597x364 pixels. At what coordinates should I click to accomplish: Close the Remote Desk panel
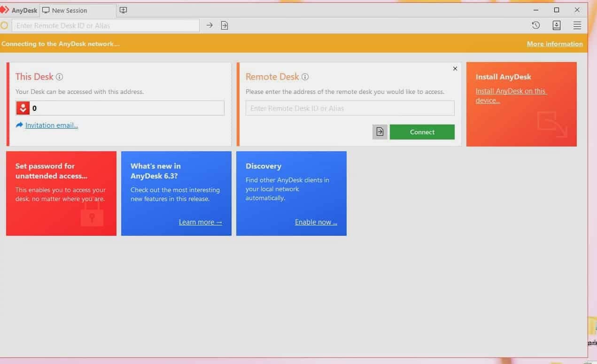point(455,69)
